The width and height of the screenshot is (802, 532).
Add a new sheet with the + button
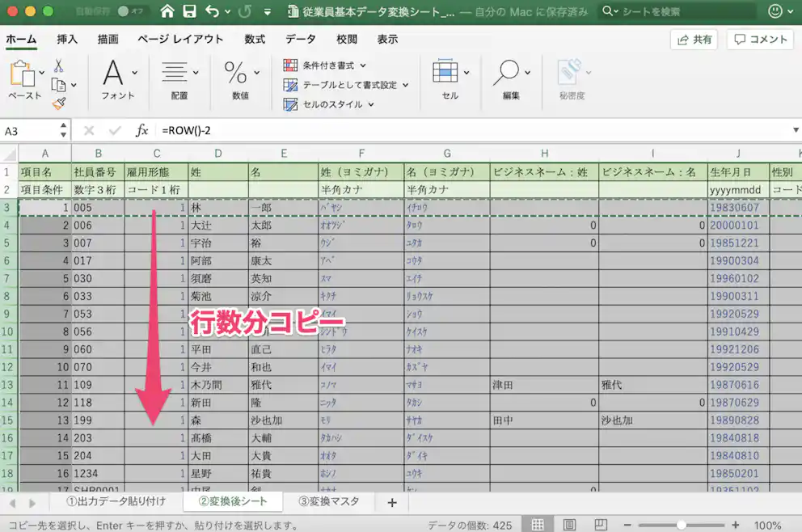391,502
